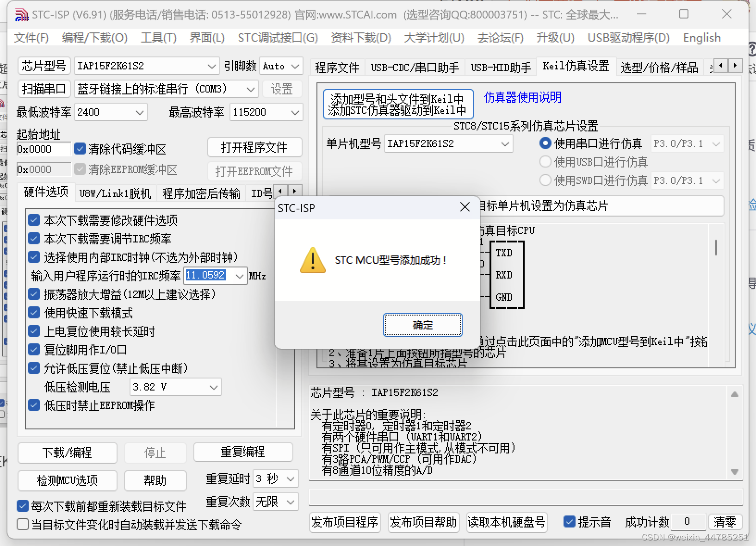Switch to the USB-HID助手 tab

pyautogui.click(x=500, y=67)
